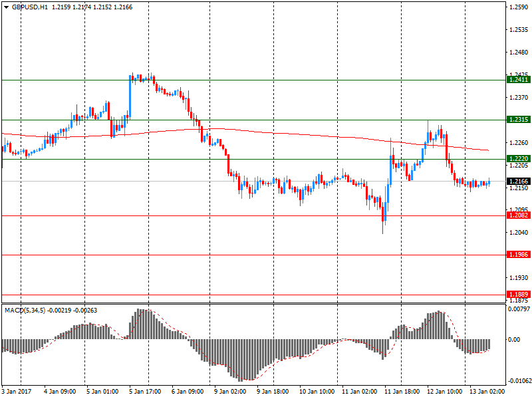The width and height of the screenshot is (532, 399).
Task: Click the 1.2480 price scale value
Action: point(519,53)
